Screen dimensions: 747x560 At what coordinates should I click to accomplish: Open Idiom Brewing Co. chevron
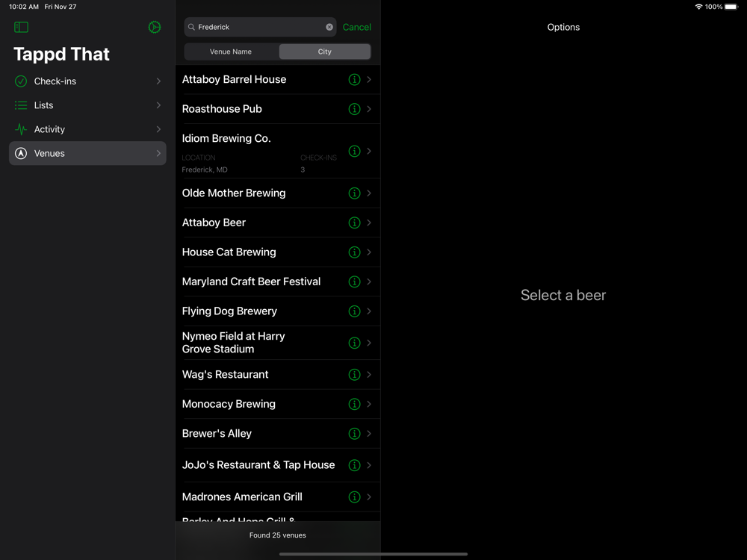pos(369,151)
